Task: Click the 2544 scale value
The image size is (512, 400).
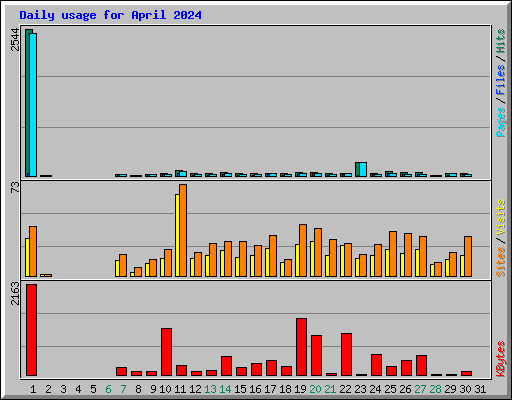Action: coord(15,39)
